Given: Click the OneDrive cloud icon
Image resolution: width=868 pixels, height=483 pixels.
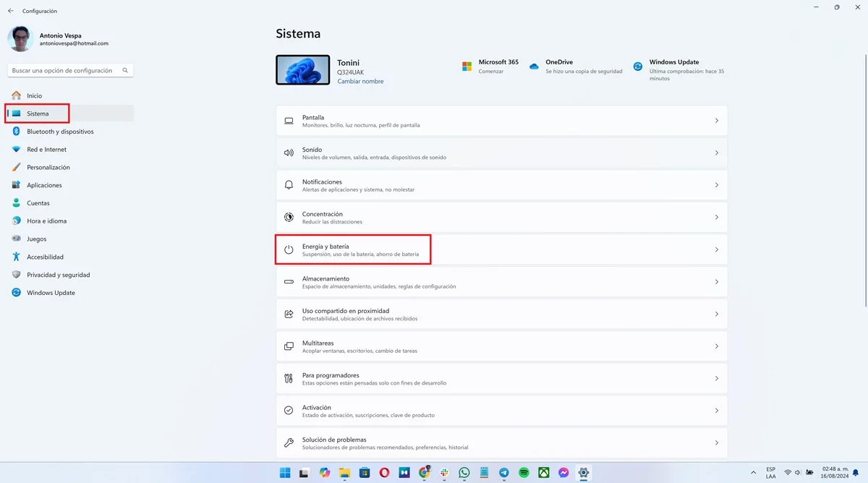Looking at the screenshot, I should point(534,67).
